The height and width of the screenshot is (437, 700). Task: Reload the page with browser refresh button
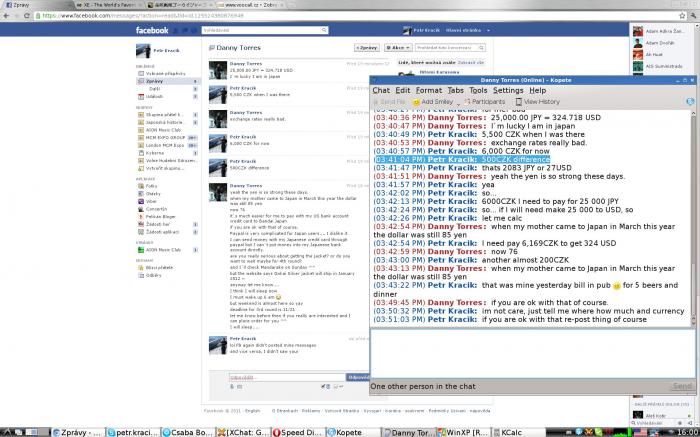tap(27, 16)
